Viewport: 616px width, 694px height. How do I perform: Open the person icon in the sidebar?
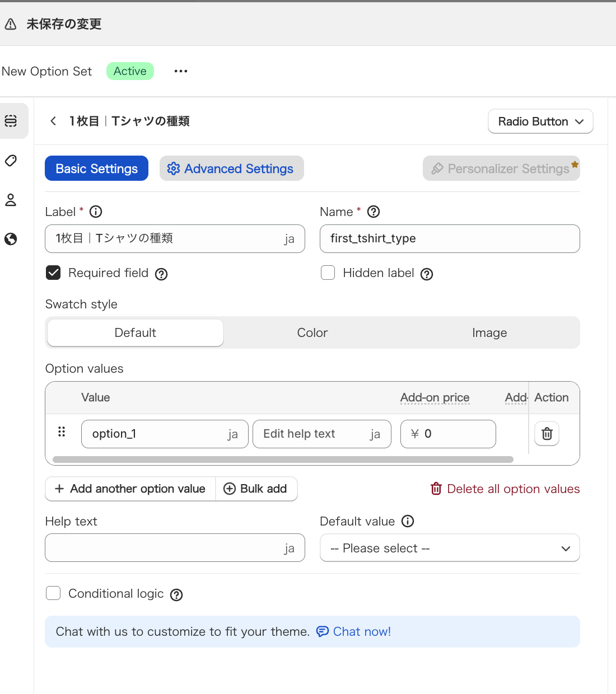click(11, 200)
